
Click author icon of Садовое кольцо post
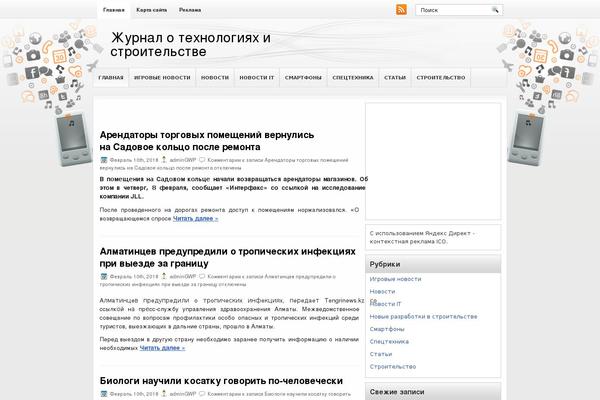pos(164,160)
